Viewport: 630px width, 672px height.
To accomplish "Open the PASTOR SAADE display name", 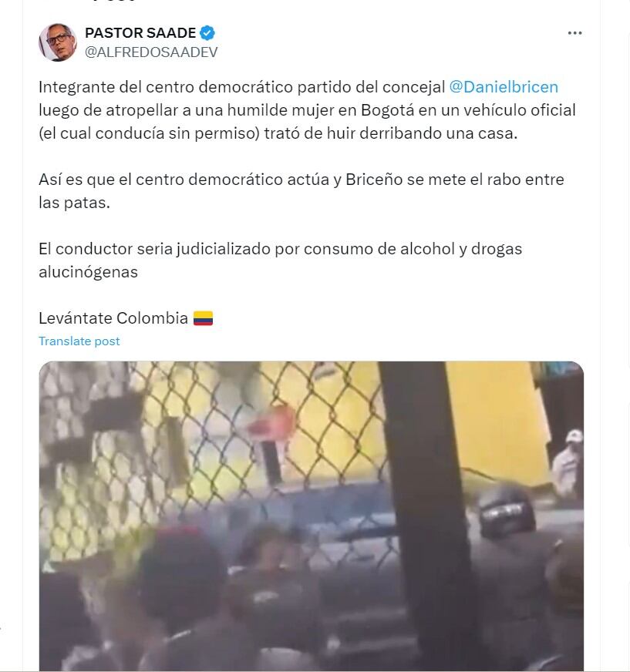I will pos(140,32).
